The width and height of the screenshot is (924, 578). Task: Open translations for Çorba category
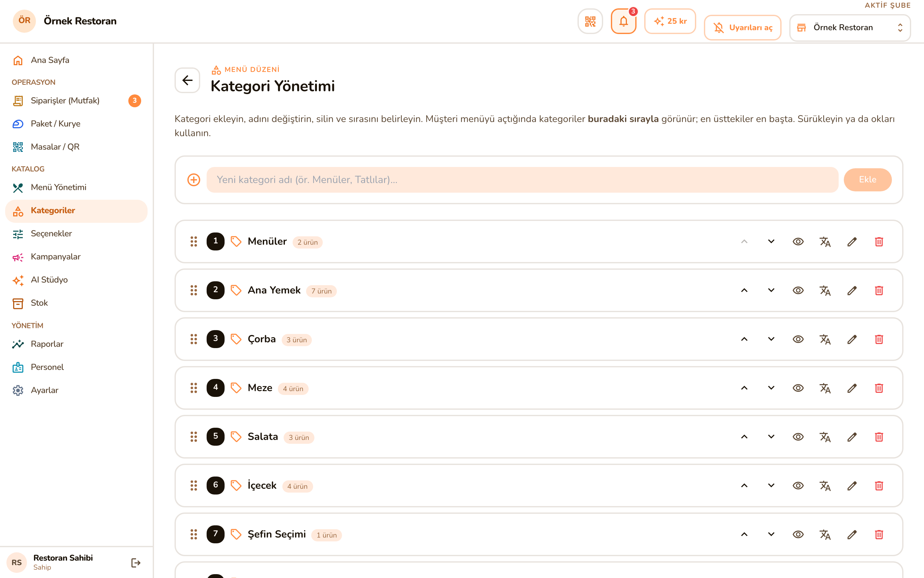[825, 339]
